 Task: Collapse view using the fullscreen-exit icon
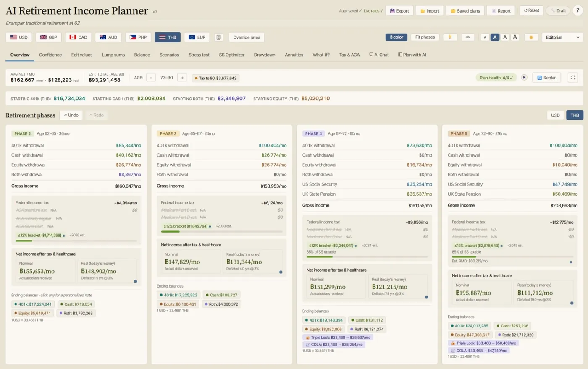573,78
